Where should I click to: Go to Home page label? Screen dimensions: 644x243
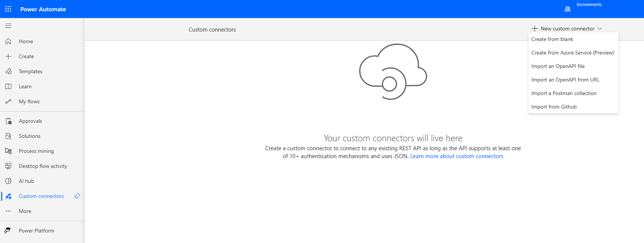pos(26,41)
